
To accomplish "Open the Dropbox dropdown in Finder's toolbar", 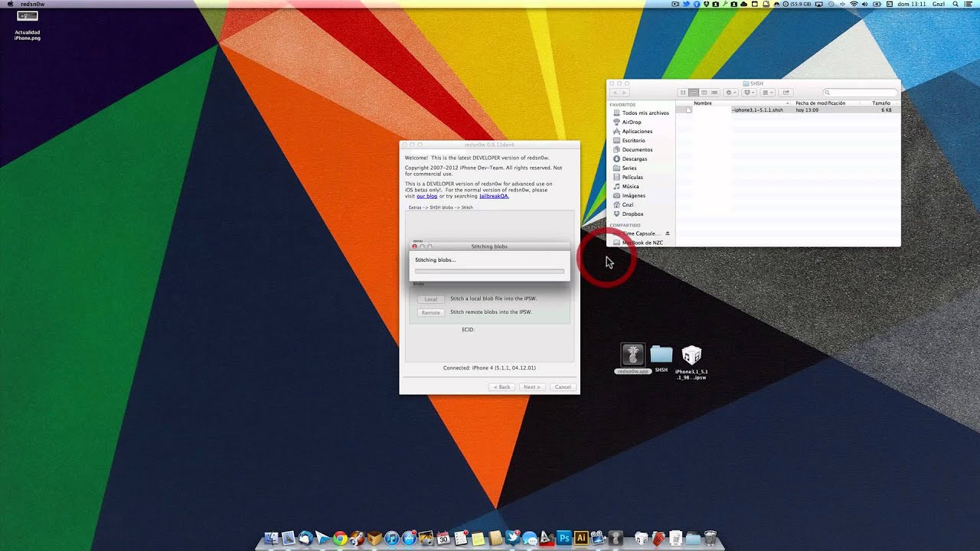I will click(749, 93).
